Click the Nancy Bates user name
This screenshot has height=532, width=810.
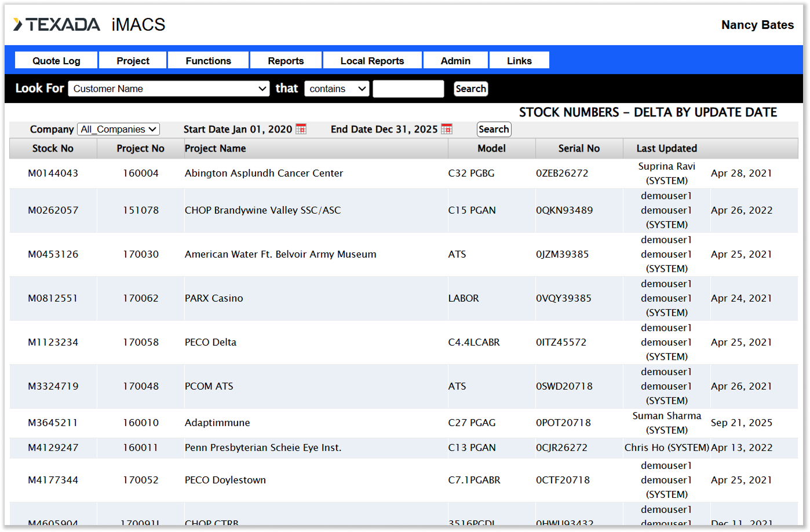(757, 25)
